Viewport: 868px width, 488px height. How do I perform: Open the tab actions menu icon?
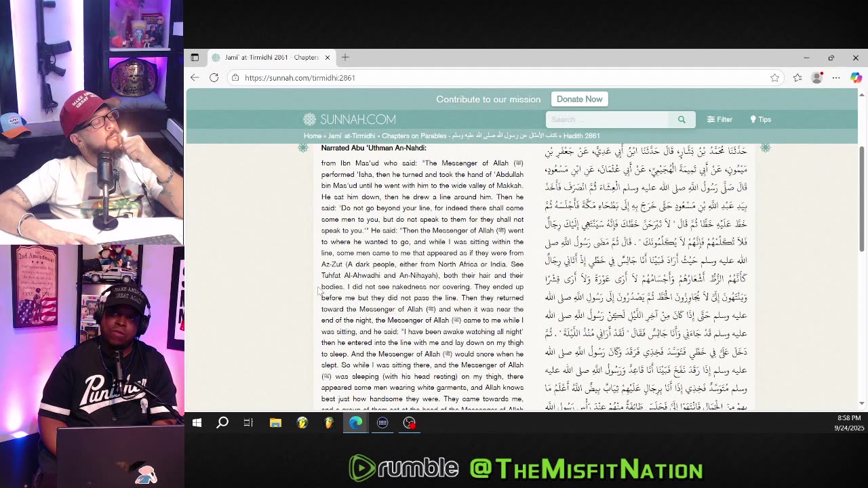pos(195,58)
